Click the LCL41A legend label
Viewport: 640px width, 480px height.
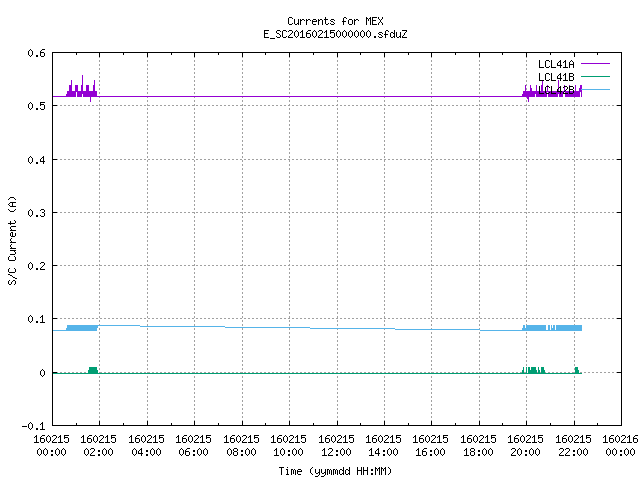tap(556, 64)
